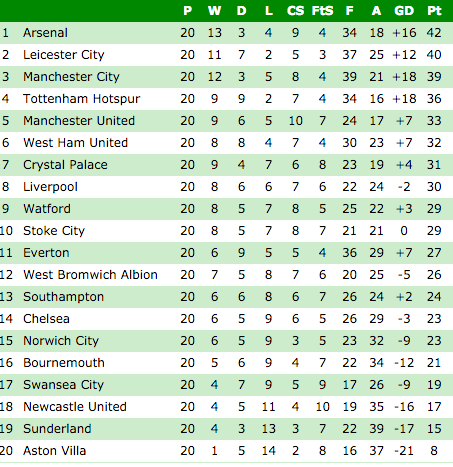Click the GD column header
The width and height of the screenshot is (453, 467).
404,11
